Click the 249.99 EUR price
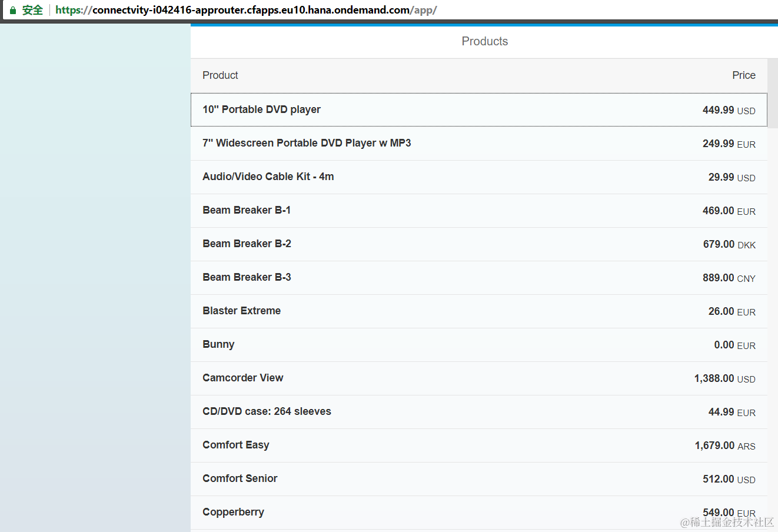The height and width of the screenshot is (532, 778). pos(729,144)
